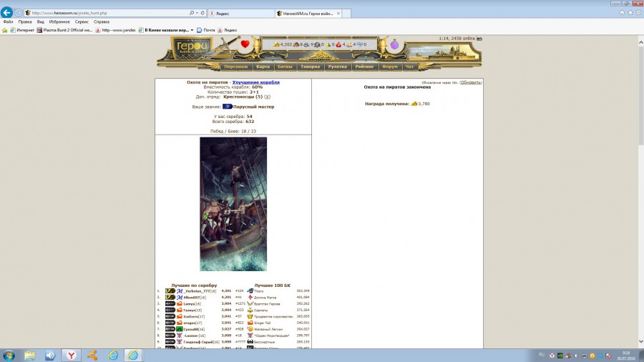Viewport: 644px width, 362px height.
Task: Click the search magnifier in the address bar
Action: coord(191,13)
